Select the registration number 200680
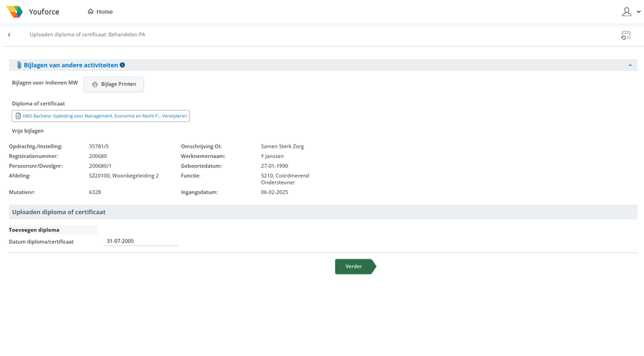Viewport: 644px width, 356px height. coord(98,156)
